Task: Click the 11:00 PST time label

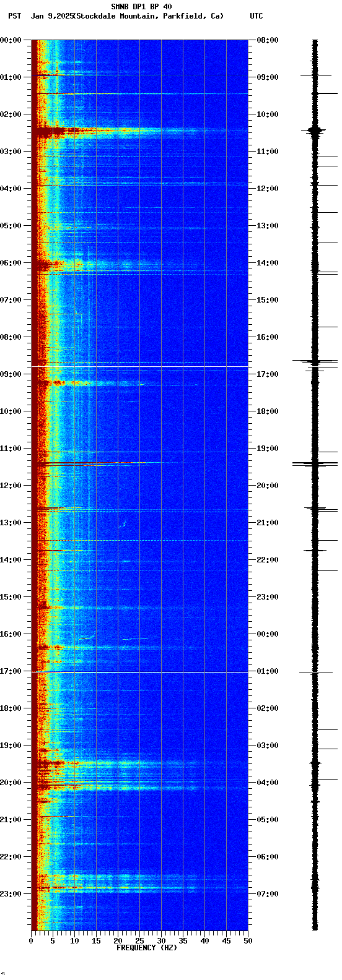Action: pyautogui.click(x=11, y=449)
